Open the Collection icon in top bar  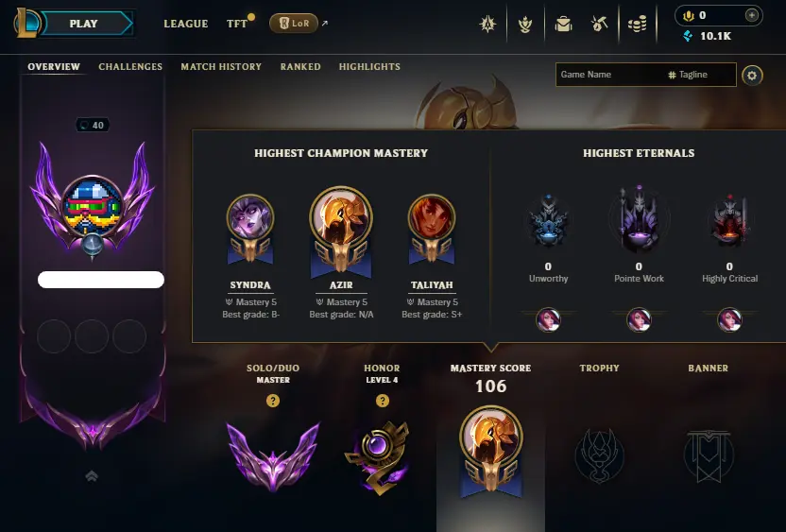pos(563,24)
